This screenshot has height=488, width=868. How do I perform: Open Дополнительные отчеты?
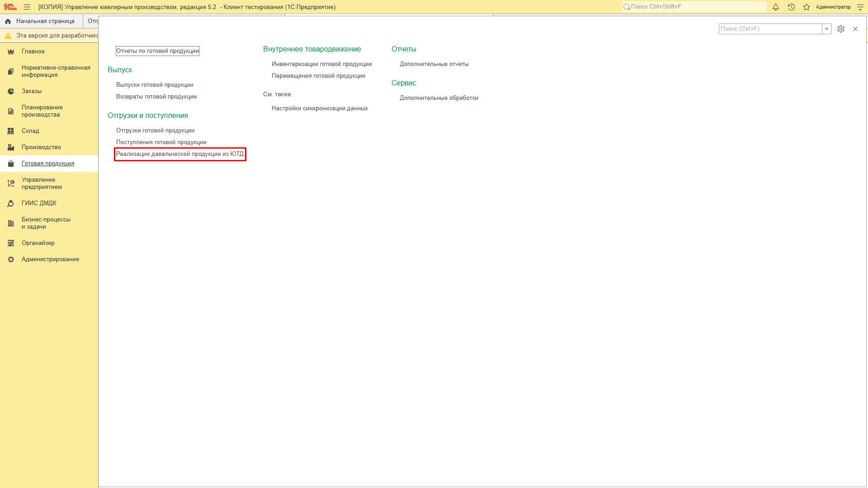pyautogui.click(x=434, y=64)
